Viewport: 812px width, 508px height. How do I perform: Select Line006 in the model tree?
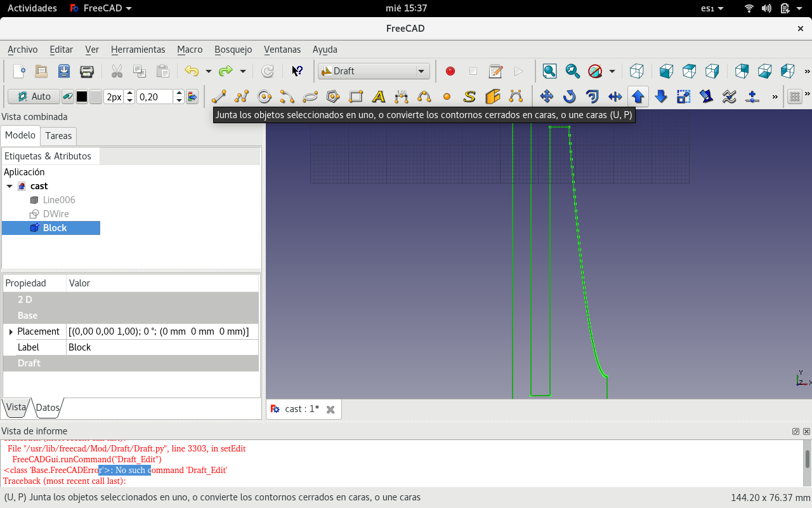click(x=59, y=200)
